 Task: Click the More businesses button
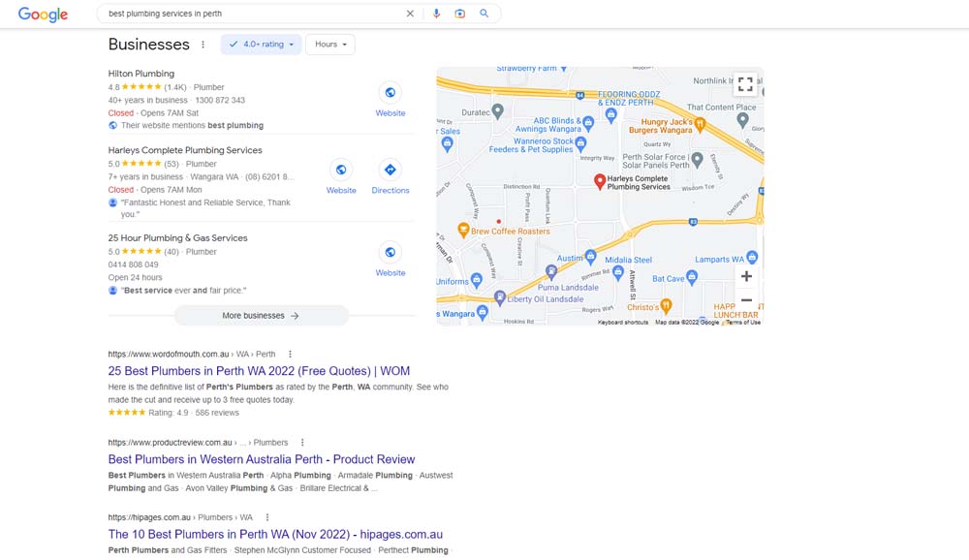point(261,316)
